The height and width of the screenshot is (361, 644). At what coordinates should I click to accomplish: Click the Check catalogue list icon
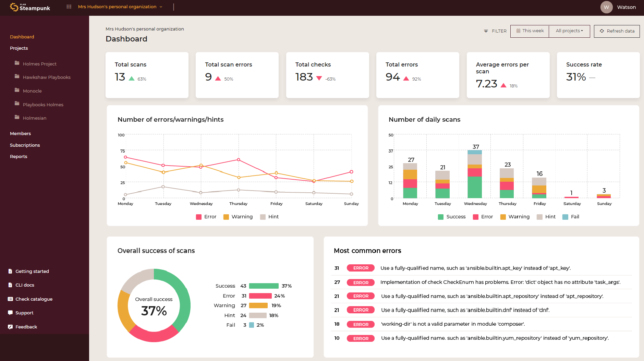pos(10,299)
